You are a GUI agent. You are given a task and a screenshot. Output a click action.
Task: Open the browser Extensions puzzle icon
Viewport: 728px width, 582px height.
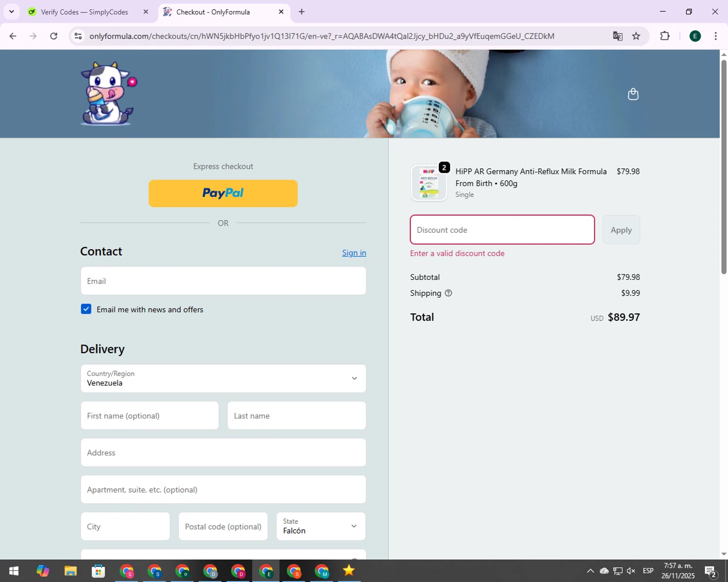665,36
